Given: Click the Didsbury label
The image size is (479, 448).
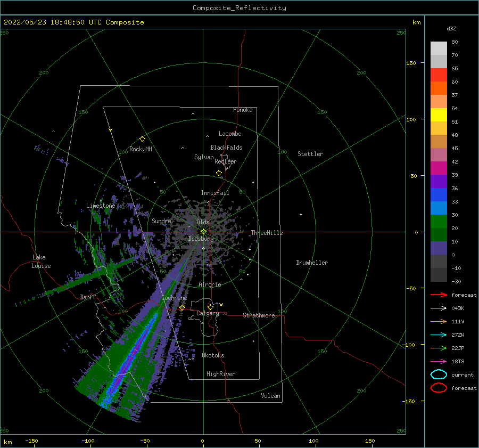Looking at the screenshot, I should click(x=201, y=239).
